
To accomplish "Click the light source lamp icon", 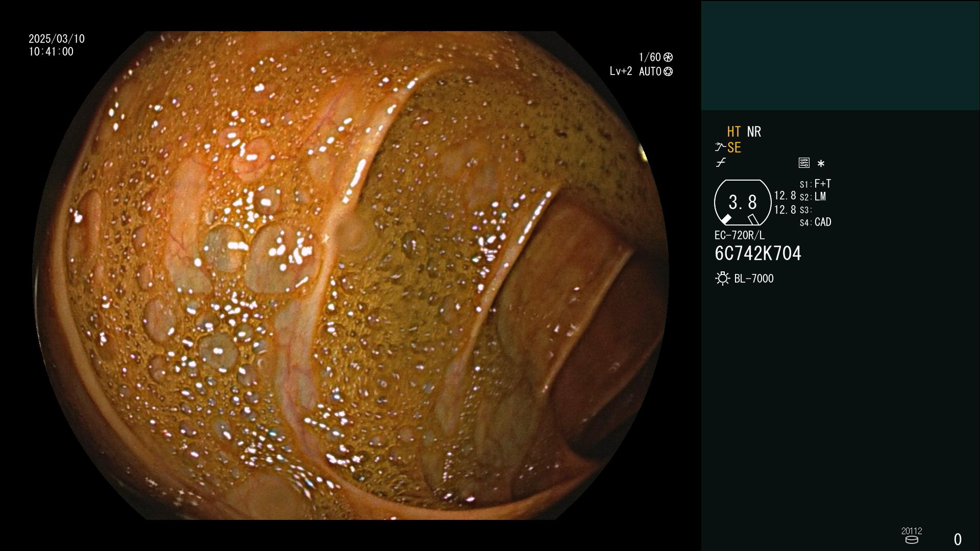I will point(723,279).
